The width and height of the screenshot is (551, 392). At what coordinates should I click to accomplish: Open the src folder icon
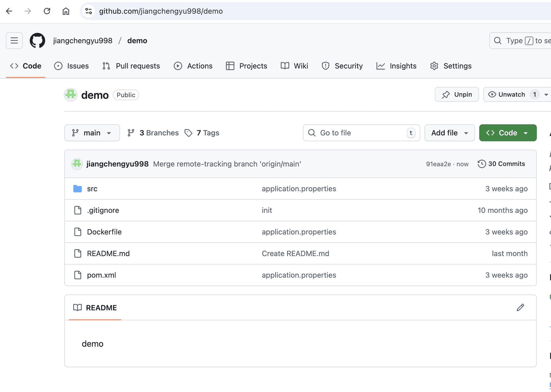pyautogui.click(x=77, y=188)
